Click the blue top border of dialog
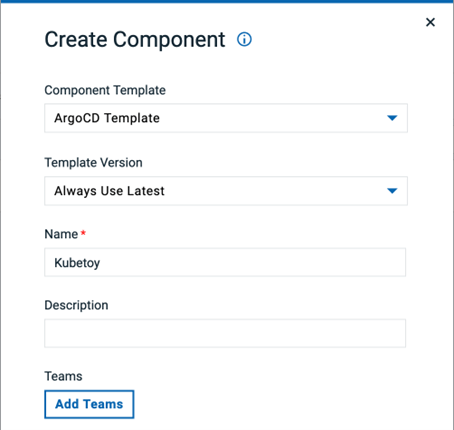This screenshot has height=430, width=454. pyautogui.click(x=227, y=2)
